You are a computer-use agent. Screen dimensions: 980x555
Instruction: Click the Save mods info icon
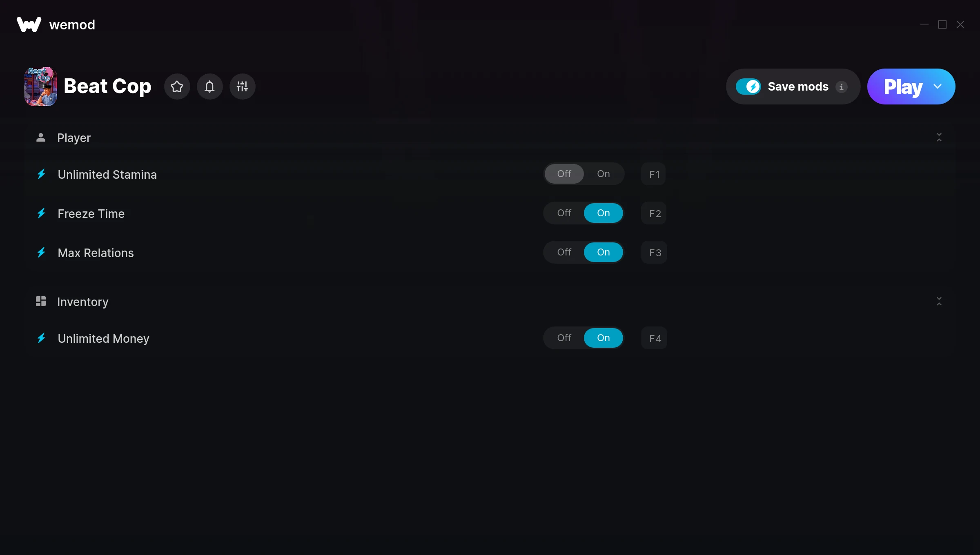pos(841,87)
